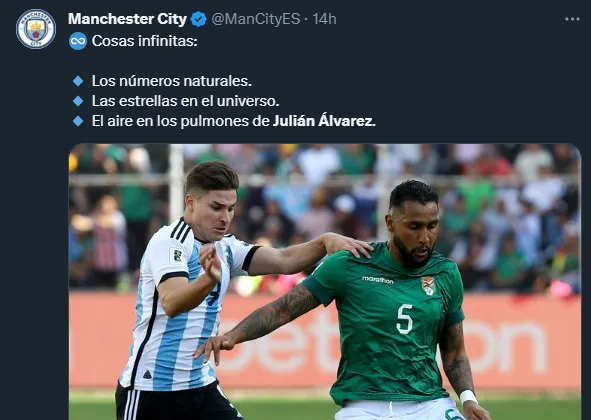Click the marathon logo on the green shirt

(x=377, y=280)
